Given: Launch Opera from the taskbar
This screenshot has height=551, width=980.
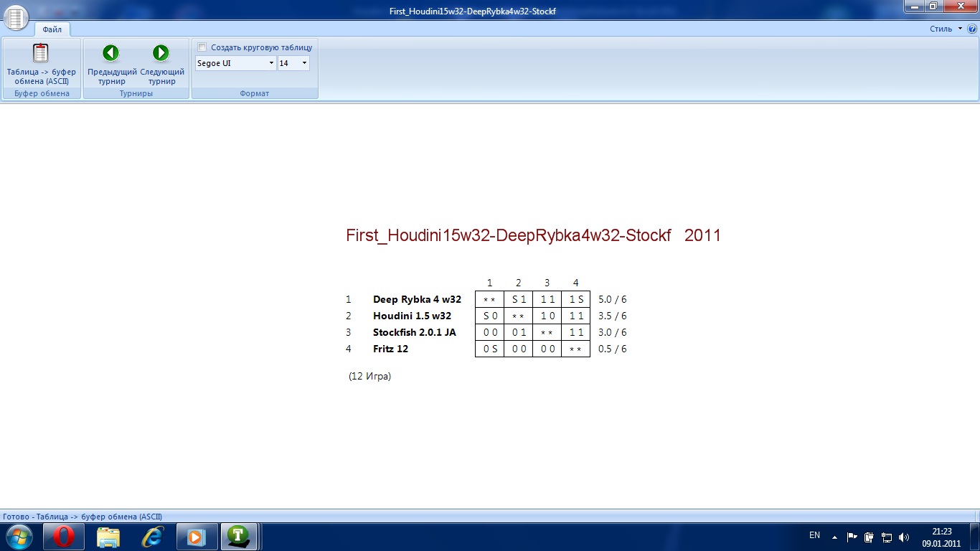Looking at the screenshot, I should tap(63, 536).
